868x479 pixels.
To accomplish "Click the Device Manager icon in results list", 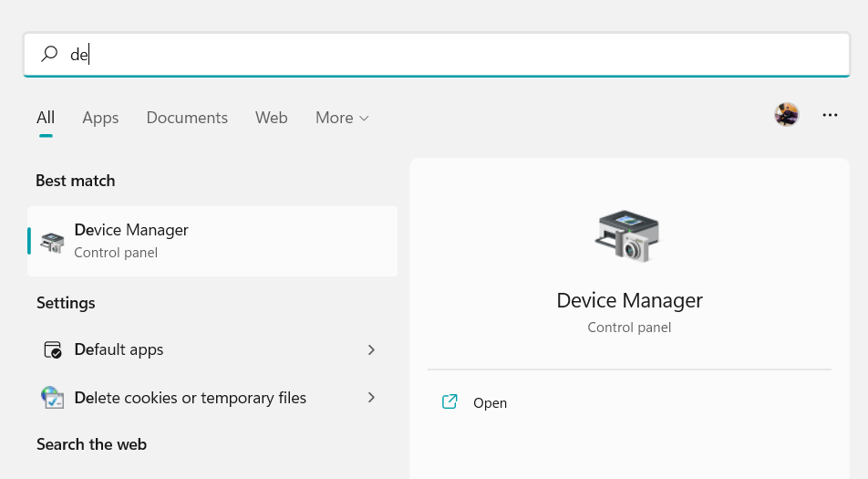I will [x=53, y=242].
